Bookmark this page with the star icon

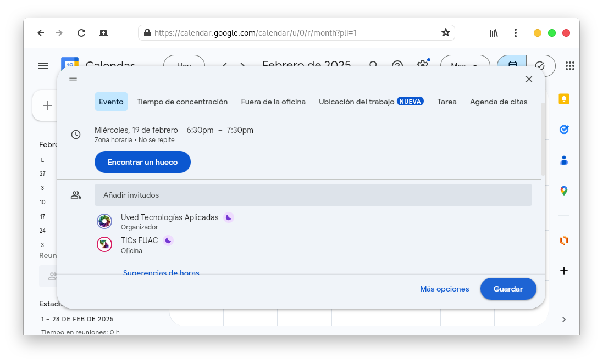coord(445,33)
